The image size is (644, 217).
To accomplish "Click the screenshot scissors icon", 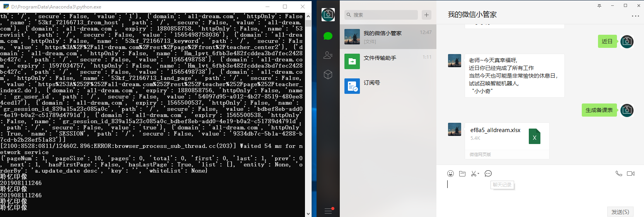I will point(474,174).
